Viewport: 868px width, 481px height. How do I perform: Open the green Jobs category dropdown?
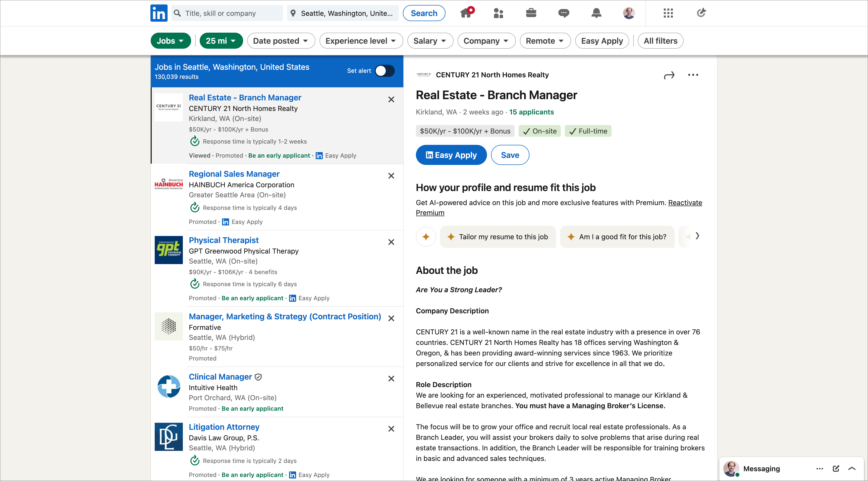[170, 41]
